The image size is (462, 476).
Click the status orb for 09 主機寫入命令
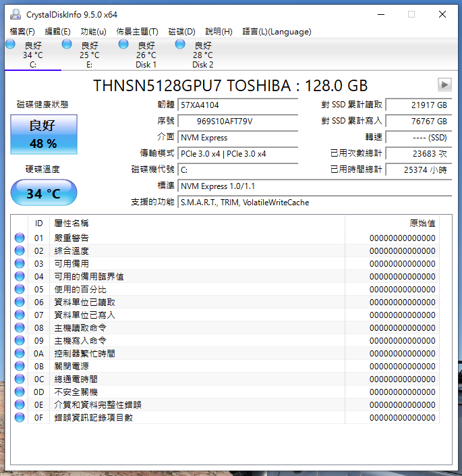[20, 340]
